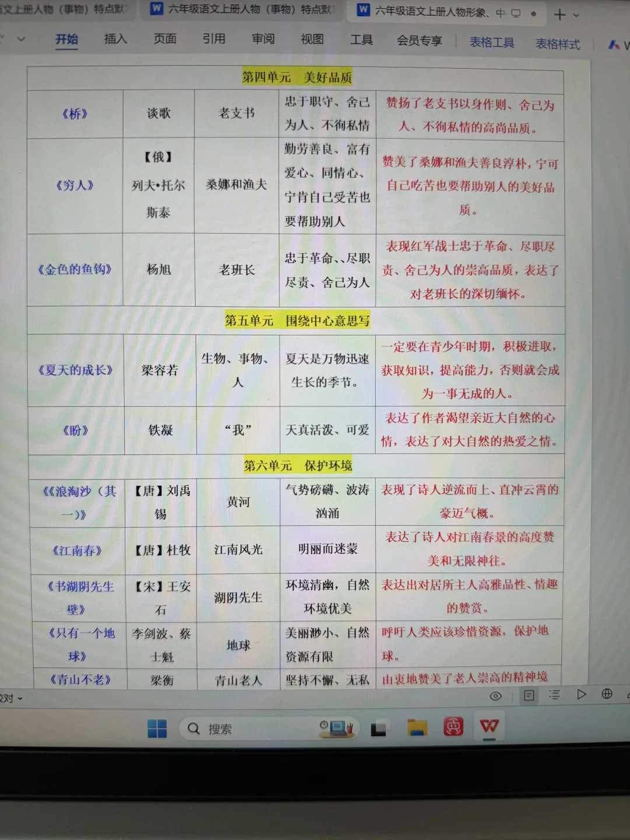Image resolution: width=630 pixels, height=840 pixels.
Task: Click the cell 【唐】刘禹锡
Action: pyautogui.click(x=161, y=502)
